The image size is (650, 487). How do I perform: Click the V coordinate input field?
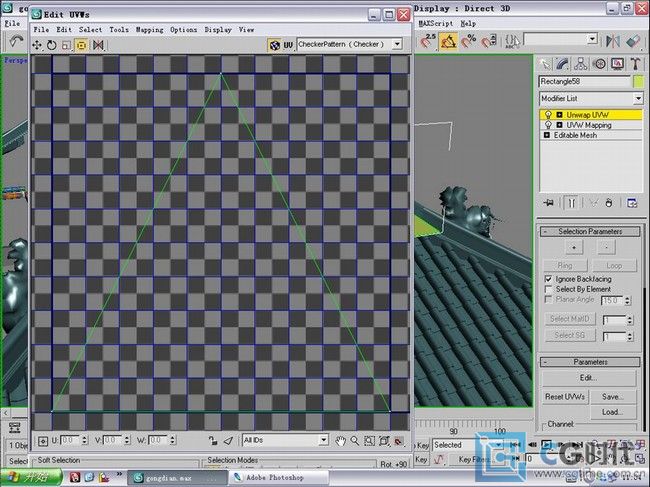pos(112,440)
